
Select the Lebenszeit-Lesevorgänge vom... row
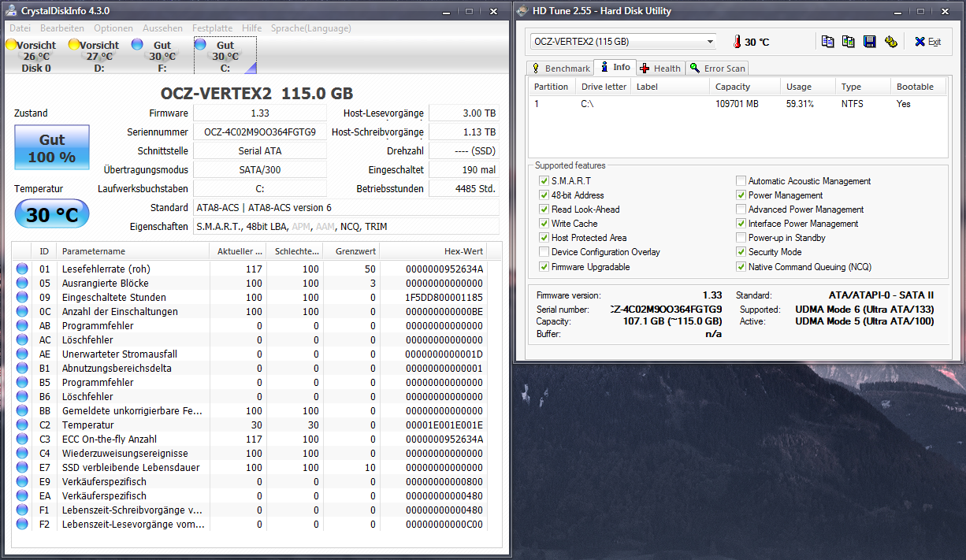(x=258, y=525)
